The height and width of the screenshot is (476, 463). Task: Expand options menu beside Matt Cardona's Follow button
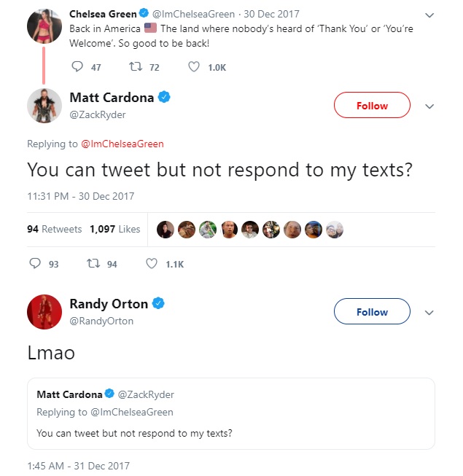coord(429,106)
